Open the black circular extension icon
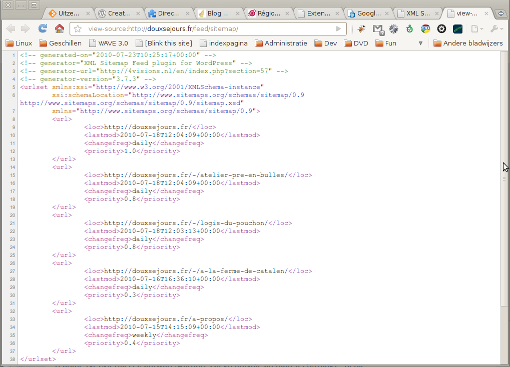The image size is (510, 367). click(x=442, y=29)
